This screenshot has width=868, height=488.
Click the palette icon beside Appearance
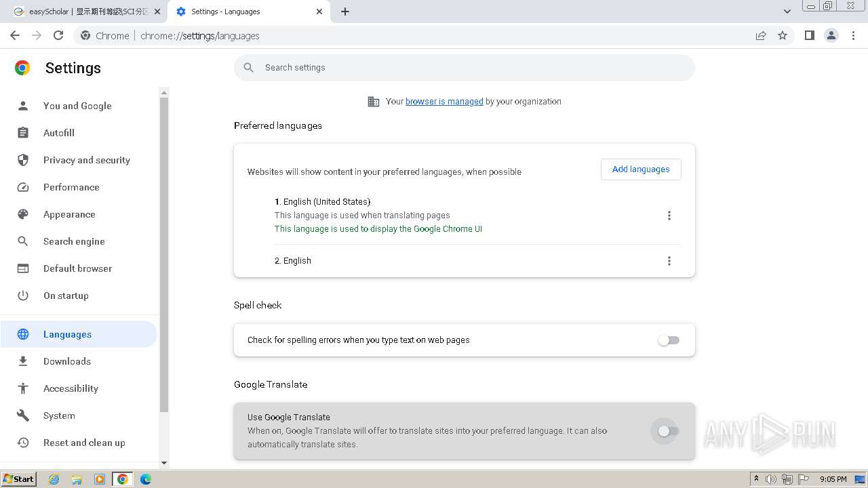[23, 214]
